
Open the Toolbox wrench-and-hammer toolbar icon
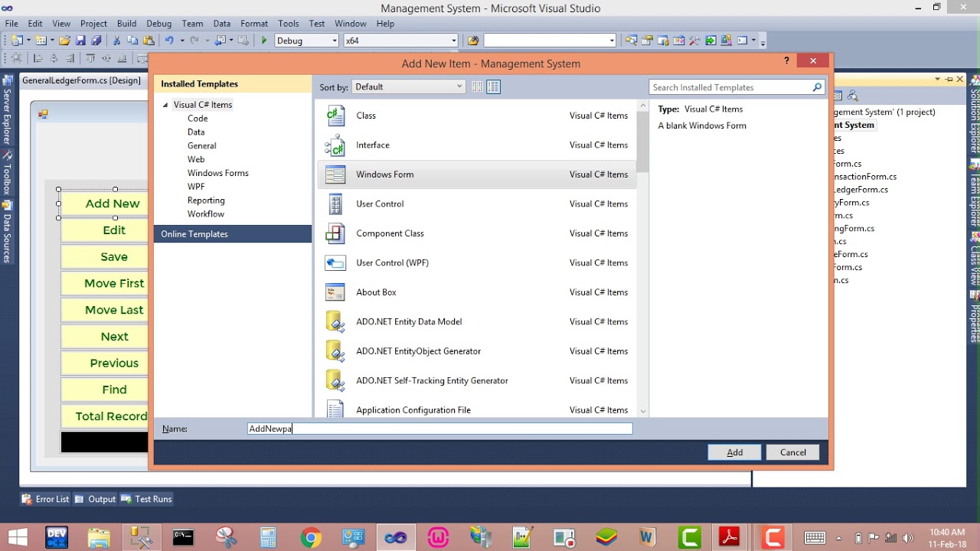(694, 41)
